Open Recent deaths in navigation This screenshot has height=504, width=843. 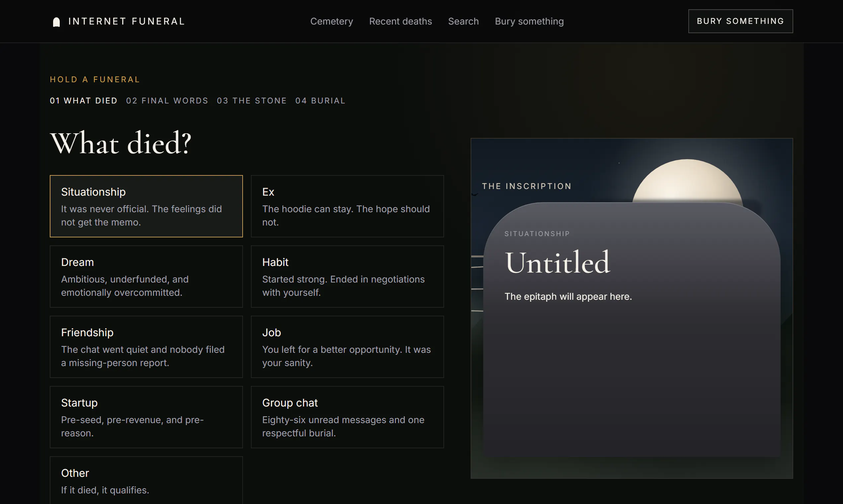tap(400, 22)
